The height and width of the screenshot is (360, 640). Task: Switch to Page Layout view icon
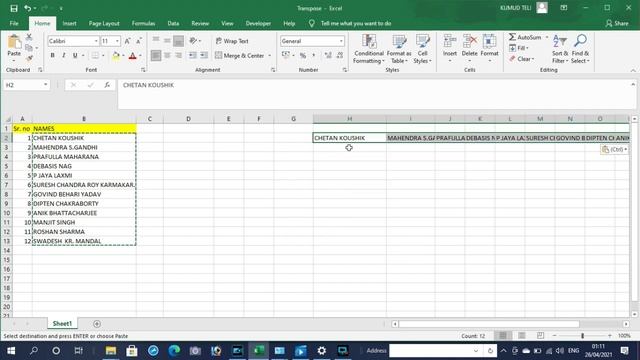522,336
